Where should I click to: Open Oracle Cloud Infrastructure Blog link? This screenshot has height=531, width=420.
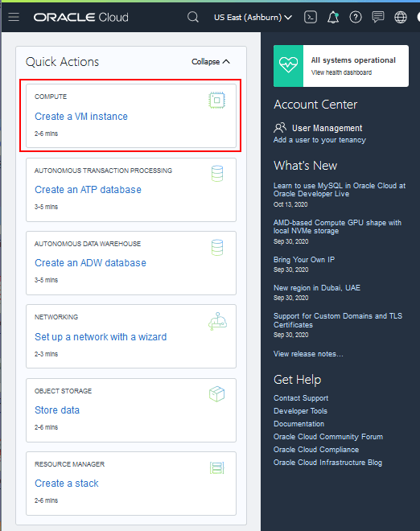pyautogui.click(x=327, y=463)
